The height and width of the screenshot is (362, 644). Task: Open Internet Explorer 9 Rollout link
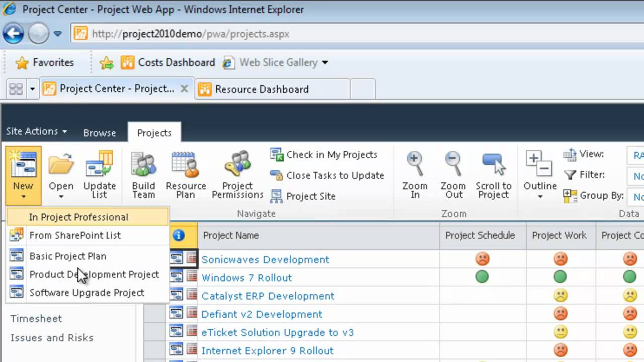pos(267,350)
